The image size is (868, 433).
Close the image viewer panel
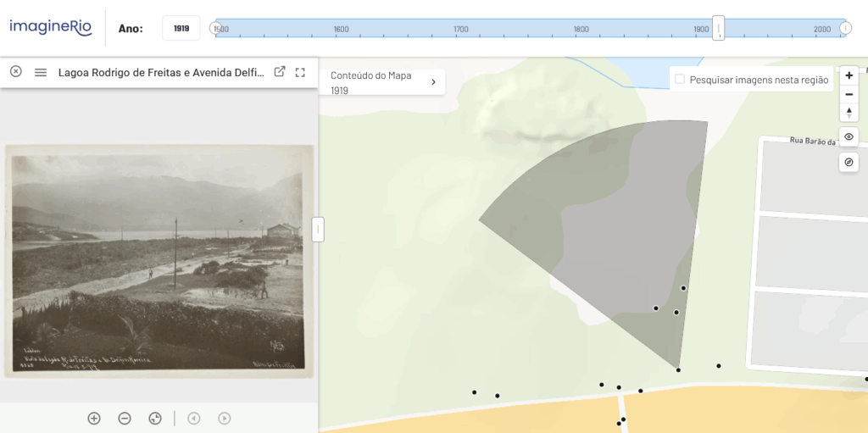coord(16,72)
